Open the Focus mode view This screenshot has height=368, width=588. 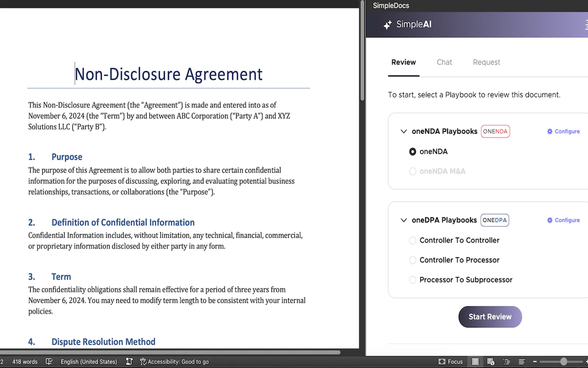(x=451, y=362)
